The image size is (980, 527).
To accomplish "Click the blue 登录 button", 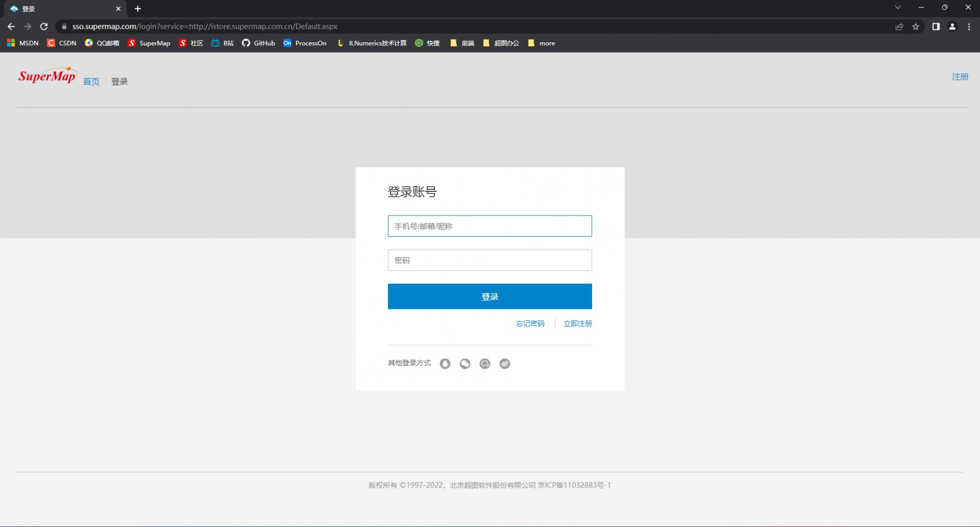I will tap(489, 297).
